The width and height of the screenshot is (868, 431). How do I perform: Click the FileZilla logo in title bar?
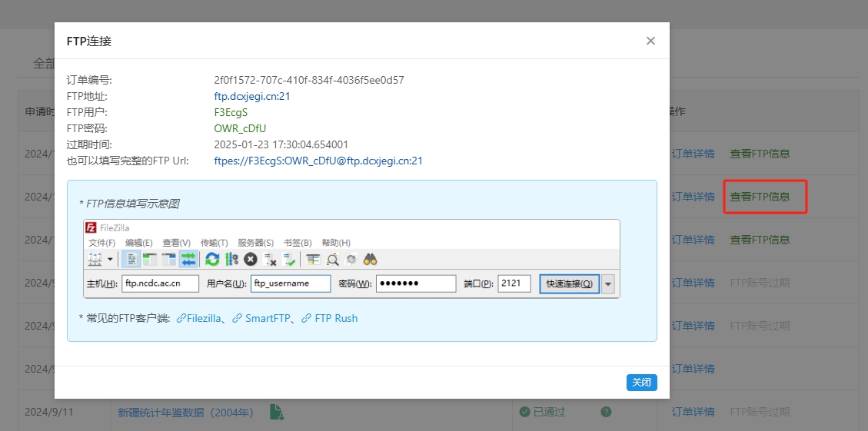[x=91, y=227]
